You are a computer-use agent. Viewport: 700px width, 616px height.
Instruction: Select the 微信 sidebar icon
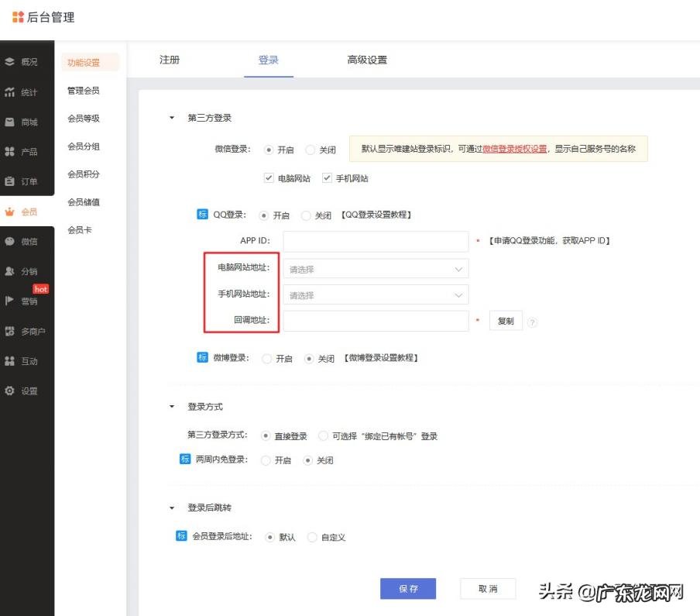coord(23,241)
